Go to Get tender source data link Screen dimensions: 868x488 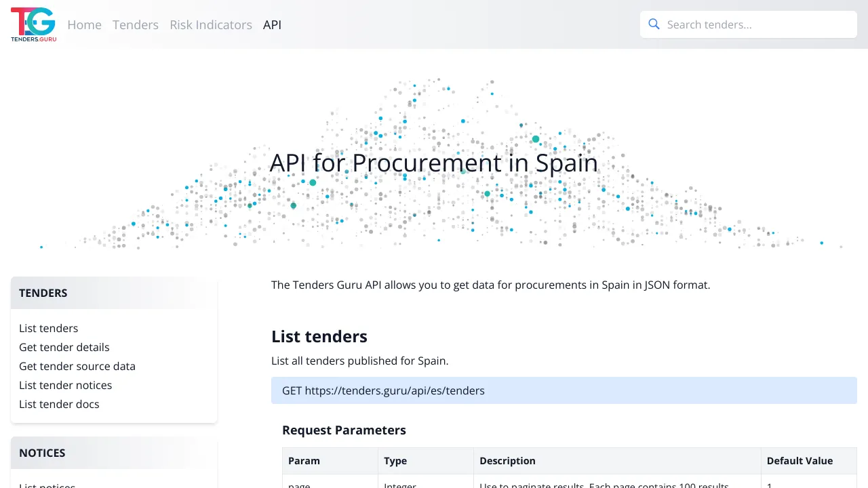[77, 366]
